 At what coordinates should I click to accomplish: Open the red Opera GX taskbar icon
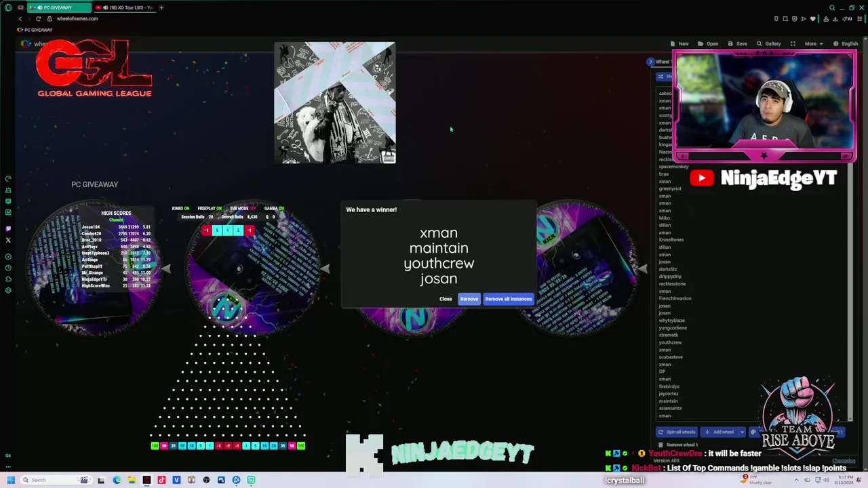click(146, 480)
